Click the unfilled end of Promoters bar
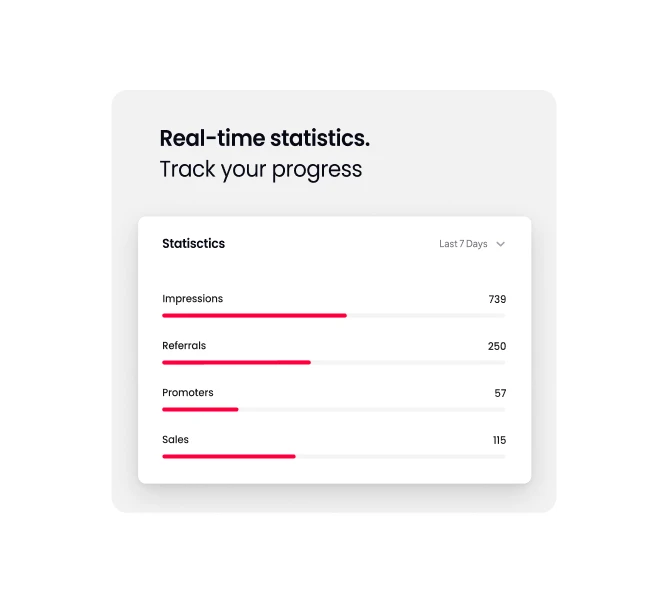Screen dimensions: 662x595 tap(372, 410)
